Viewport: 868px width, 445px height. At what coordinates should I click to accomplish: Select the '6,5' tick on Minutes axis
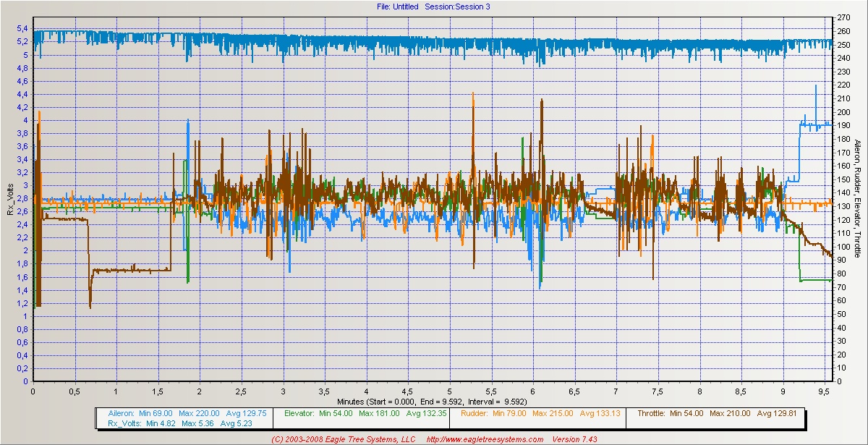tap(575, 391)
